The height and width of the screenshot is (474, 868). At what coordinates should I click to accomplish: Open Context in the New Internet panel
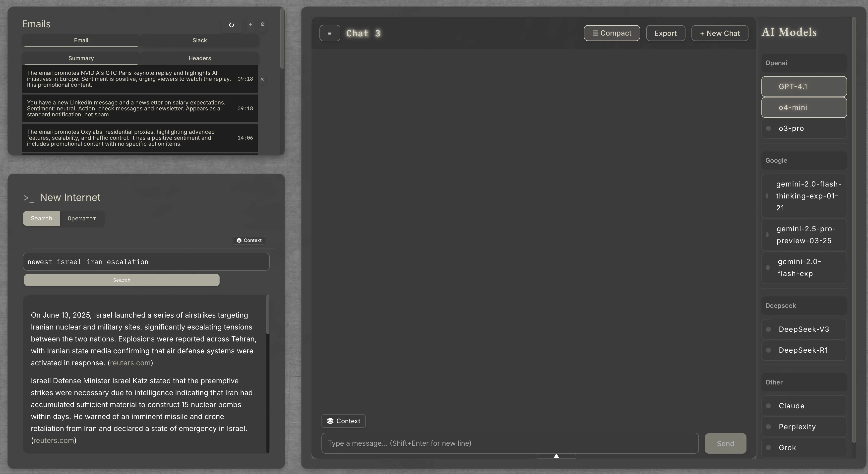(248, 240)
